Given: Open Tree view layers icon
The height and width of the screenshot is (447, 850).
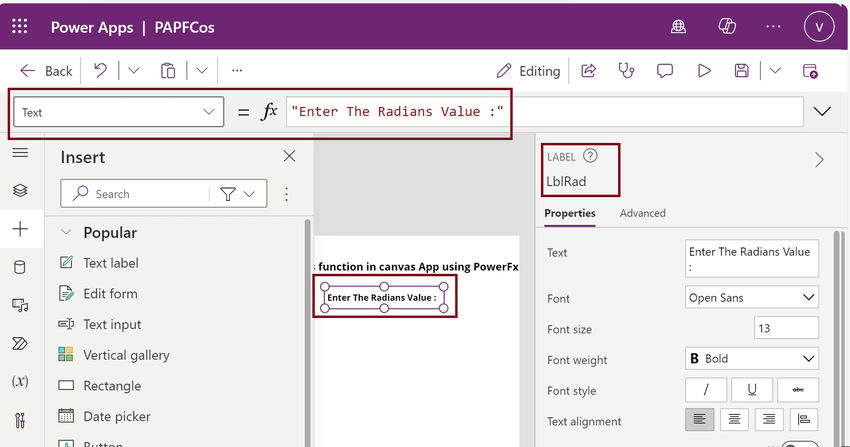Looking at the screenshot, I should pyautogui.click(x=20, y=190).
